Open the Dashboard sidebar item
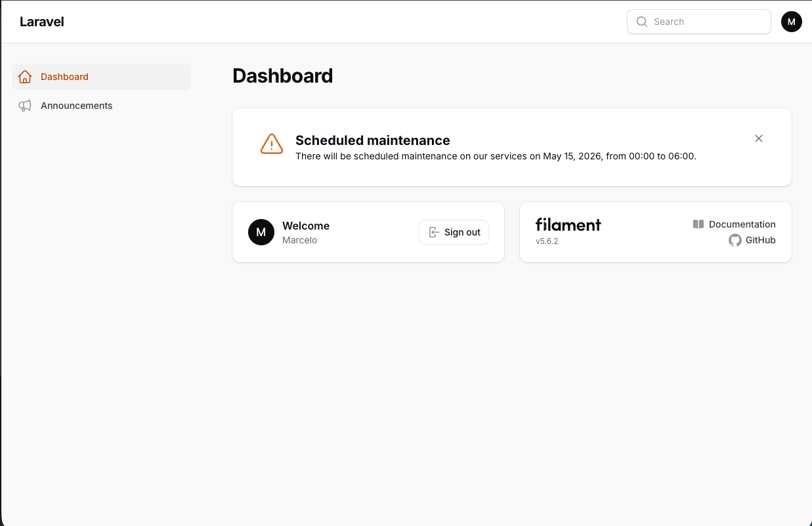 tap(102, 77)
